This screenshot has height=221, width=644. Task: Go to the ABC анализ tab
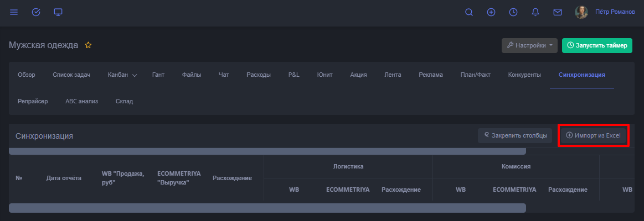tap(82, 102)
